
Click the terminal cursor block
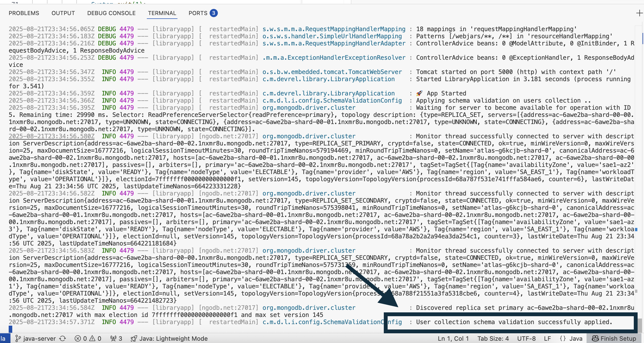[10, 329]
